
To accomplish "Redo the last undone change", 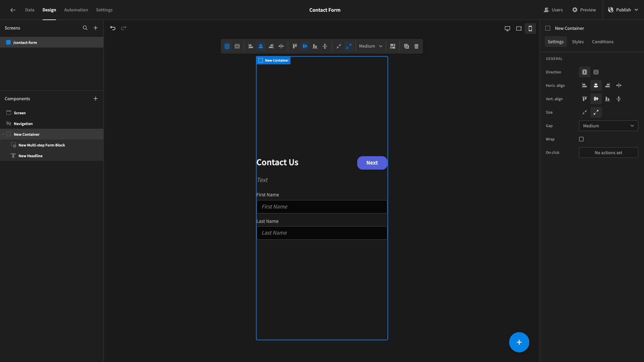I will [x=124, y=28].
